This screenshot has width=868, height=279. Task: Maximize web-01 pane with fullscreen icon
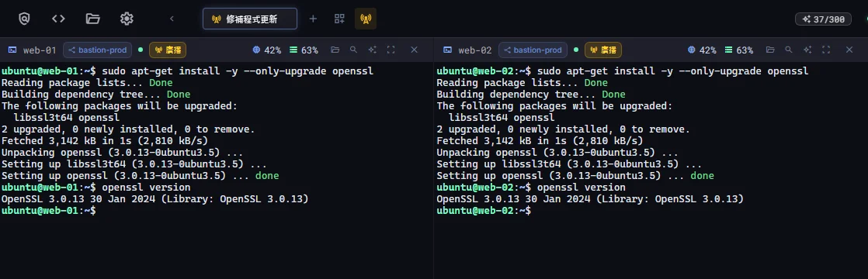click(391, 50)
